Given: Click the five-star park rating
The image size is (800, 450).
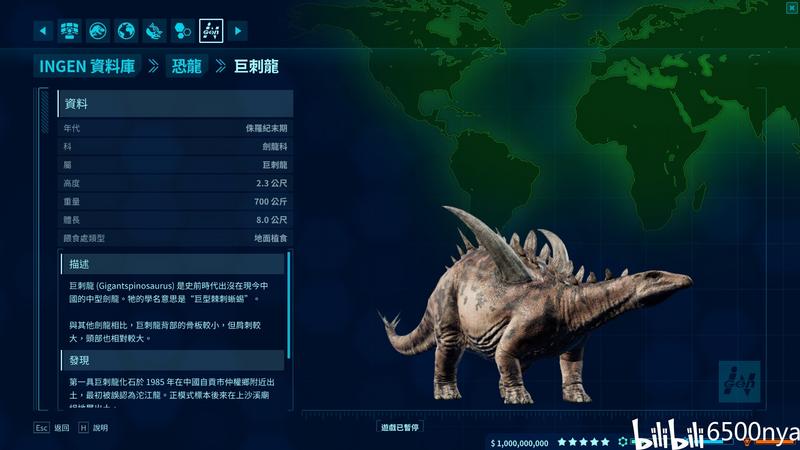Looking at the screenshot, I should (584, 442).
